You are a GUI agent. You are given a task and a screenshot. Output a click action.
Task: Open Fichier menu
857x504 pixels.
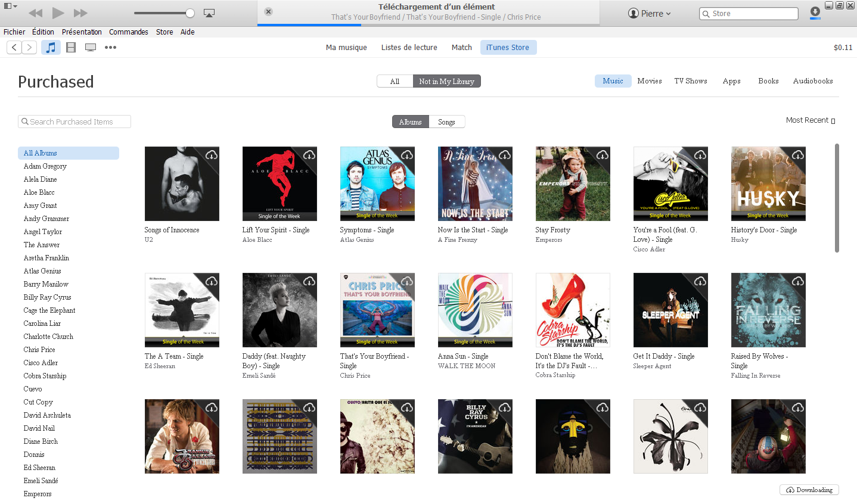(x=14, y=32)
